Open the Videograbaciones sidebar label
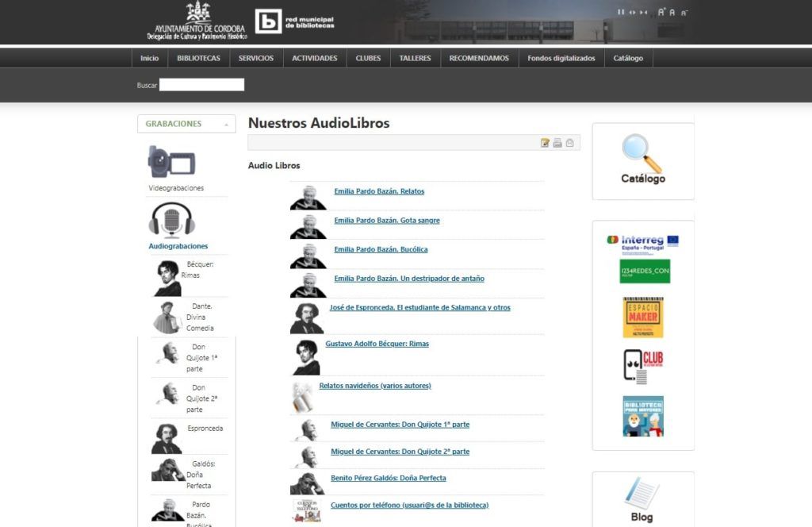 (x=176, y=188)
